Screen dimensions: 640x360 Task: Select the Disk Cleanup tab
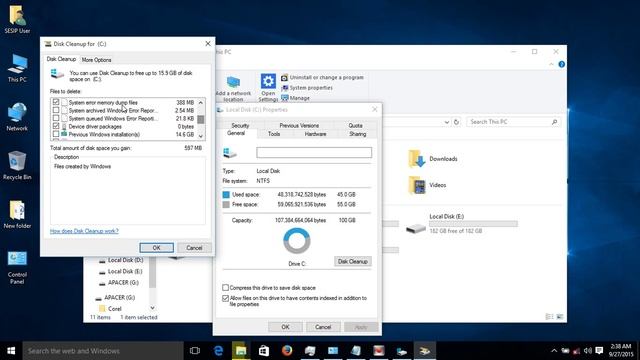tap(61, 59)
